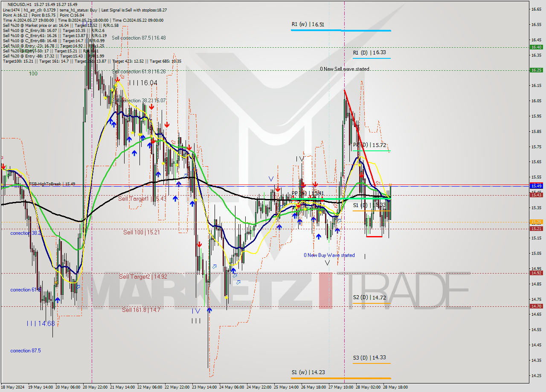Select the '18 May 2024' date label

(x=13, y=387)
